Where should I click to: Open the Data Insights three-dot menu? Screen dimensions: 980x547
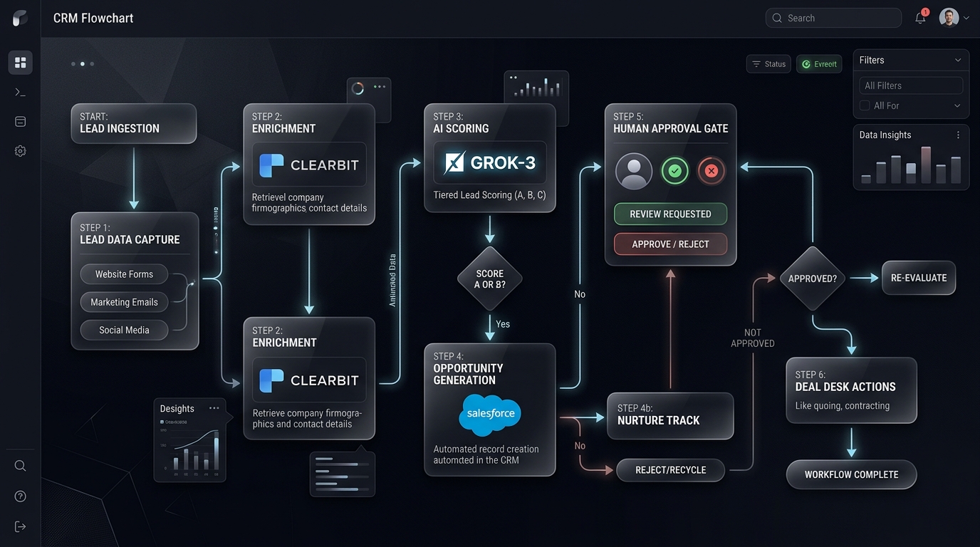[958, 135]
